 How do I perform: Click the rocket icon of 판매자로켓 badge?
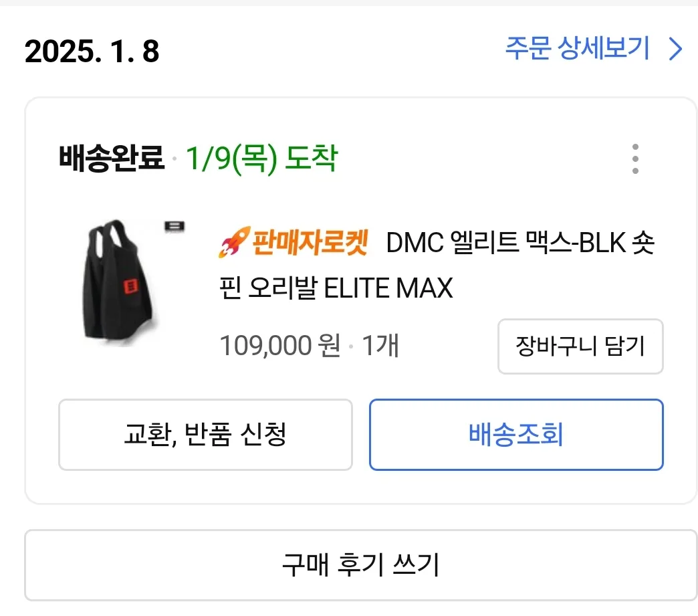click(x=233, y=242)
